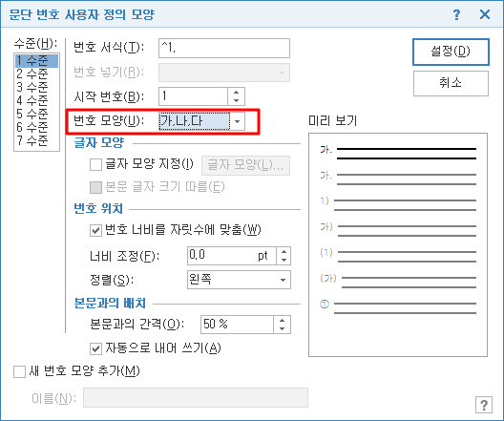
Task: Enable the 글자 모양 지정 checkbox
Action: 95,165
